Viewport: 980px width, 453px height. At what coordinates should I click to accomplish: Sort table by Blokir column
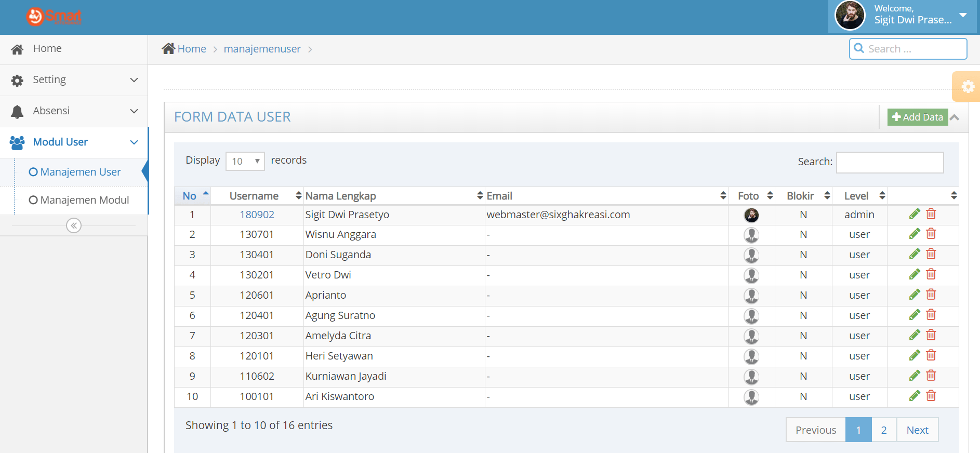pos(803,196)
